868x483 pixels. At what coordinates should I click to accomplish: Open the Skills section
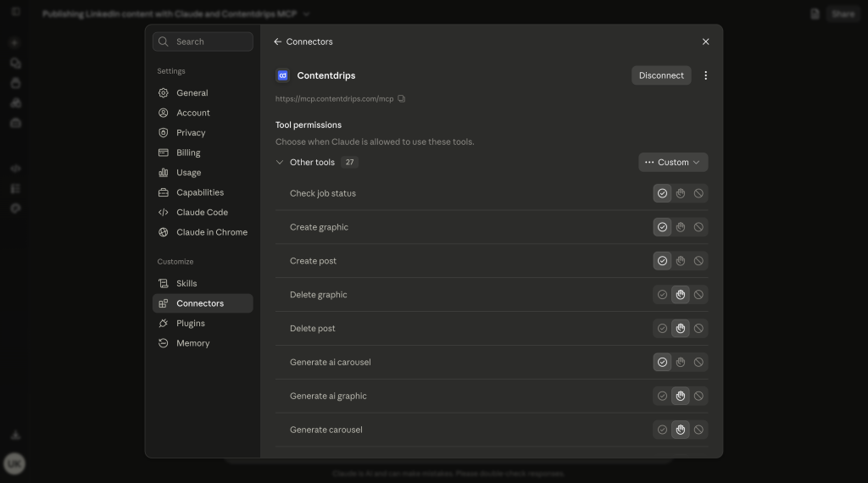point(203,283)
